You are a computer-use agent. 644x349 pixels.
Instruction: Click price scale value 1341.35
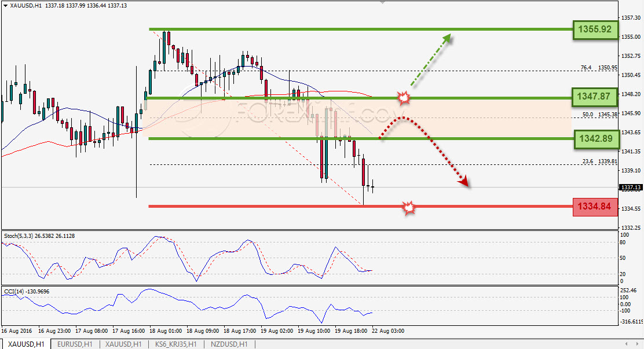click(x=631, y=152)
